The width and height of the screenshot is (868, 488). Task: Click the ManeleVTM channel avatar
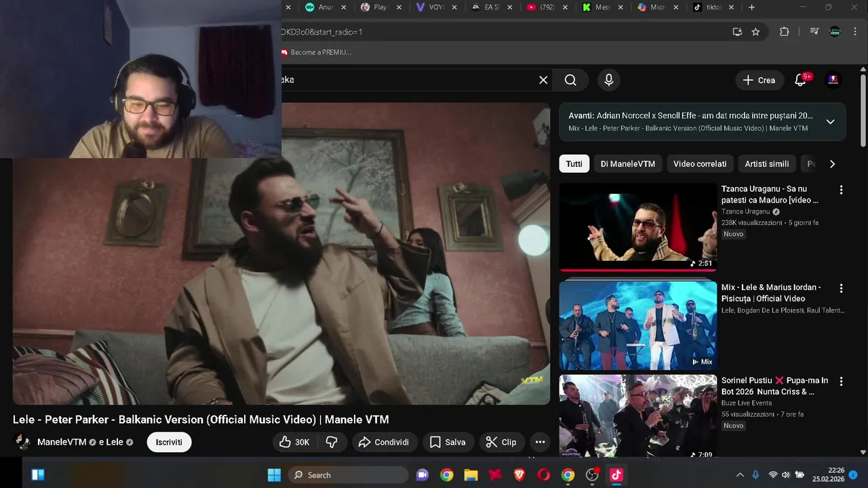22,442
